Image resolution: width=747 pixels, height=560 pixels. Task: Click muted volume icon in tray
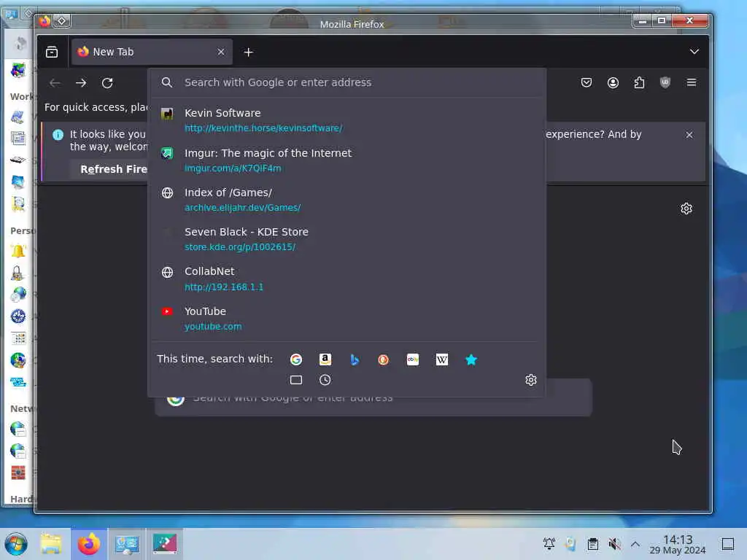pos(614,543)
